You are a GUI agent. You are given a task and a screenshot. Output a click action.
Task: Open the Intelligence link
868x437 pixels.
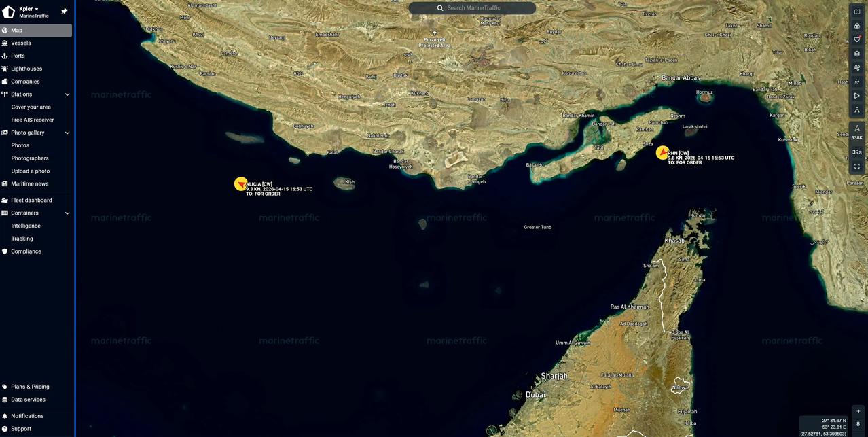pyautogui.click(x=26, y=226)
